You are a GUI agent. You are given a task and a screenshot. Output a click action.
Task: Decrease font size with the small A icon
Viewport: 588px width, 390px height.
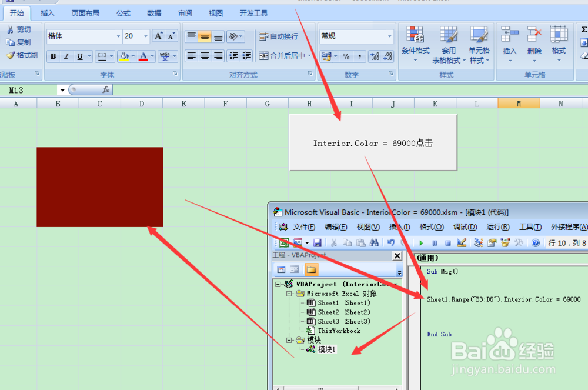[x=171, y=36]
